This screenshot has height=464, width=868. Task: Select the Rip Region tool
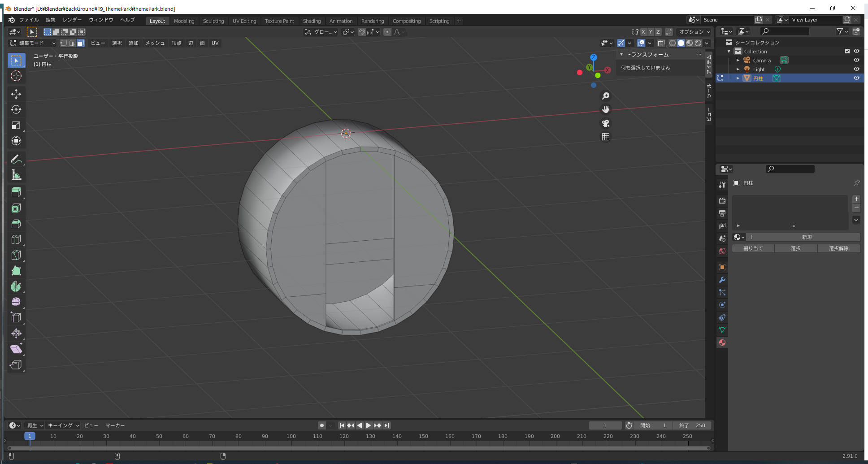(x=16, y=365)
